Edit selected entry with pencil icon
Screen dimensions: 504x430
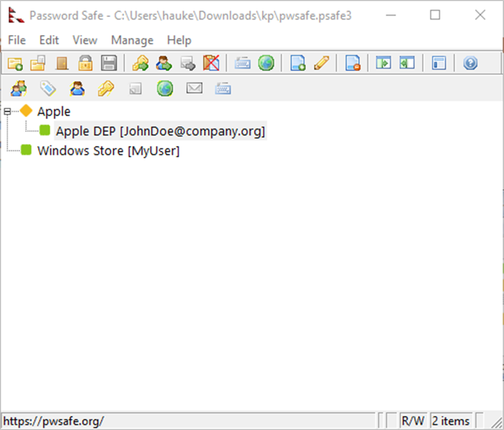321,63
